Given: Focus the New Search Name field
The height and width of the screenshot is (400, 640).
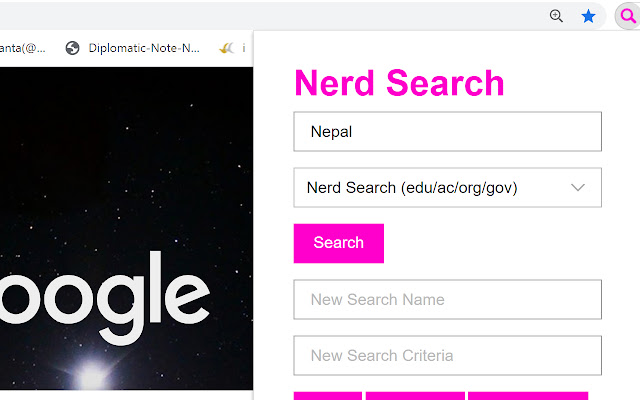Looking at the screenshot, I should (x=446, y=300).
